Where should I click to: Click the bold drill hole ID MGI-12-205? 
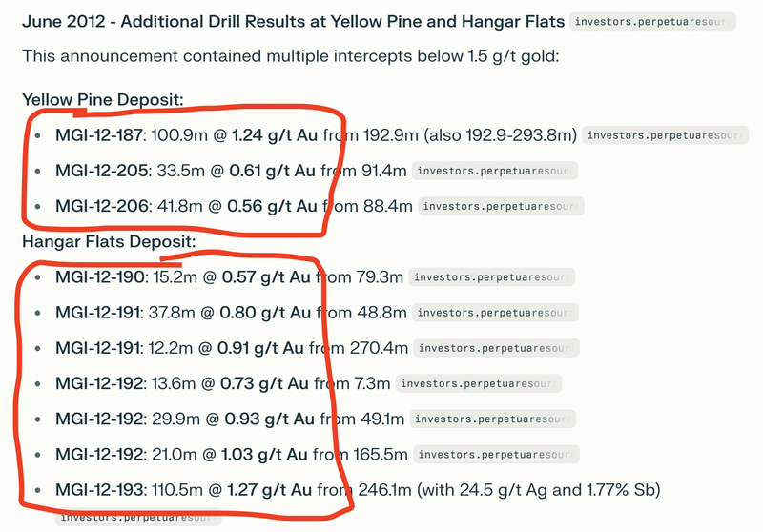click(x=99, y=171)
